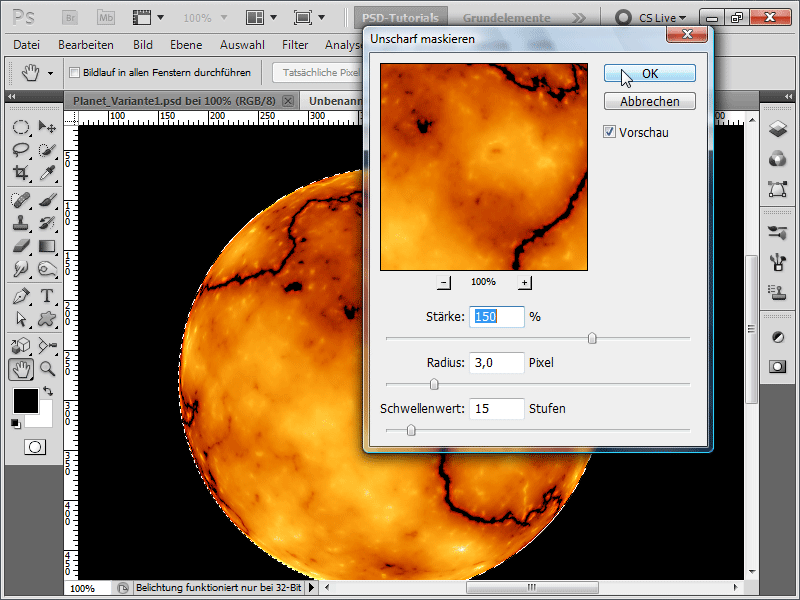800x600 pixels.
Task: Select the Gradient tool
Action: 47,246
